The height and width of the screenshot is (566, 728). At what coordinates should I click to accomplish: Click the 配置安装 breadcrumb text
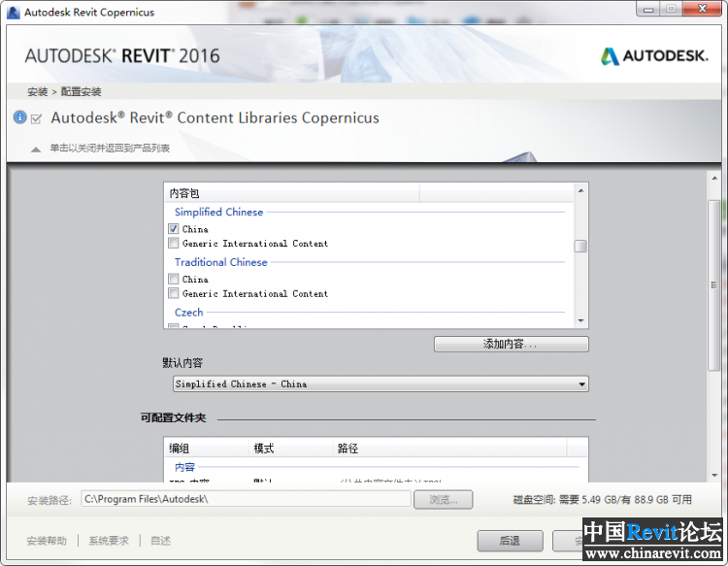tap(81, 92)
